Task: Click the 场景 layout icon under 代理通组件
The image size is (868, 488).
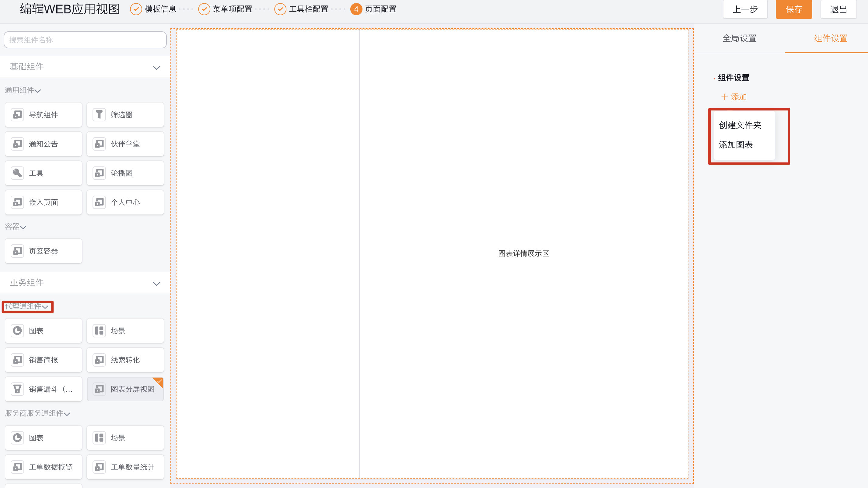Action: pyautogui.click(x=100, y=331)
